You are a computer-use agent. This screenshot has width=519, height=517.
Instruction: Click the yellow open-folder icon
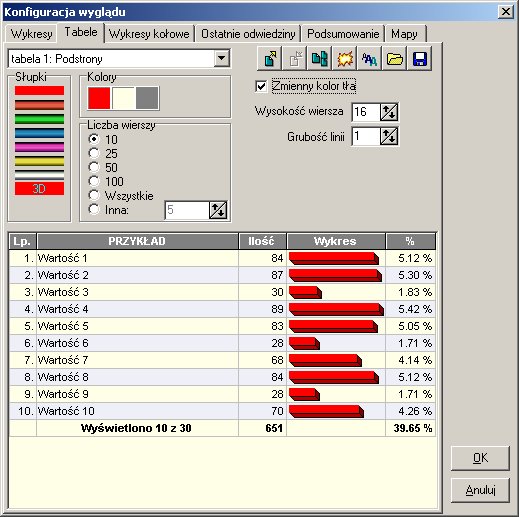click(x=395, y=59)
